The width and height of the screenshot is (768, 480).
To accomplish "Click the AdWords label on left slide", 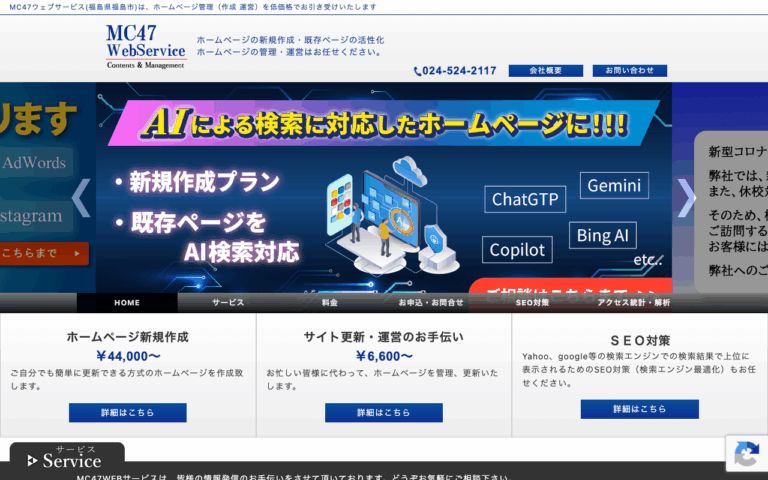I will (x=33, y=163).
